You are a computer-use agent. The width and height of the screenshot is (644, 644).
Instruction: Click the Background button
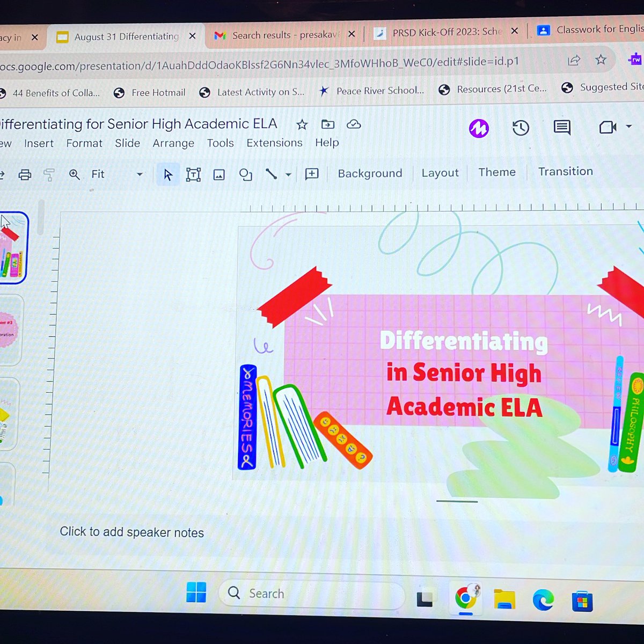370,173
